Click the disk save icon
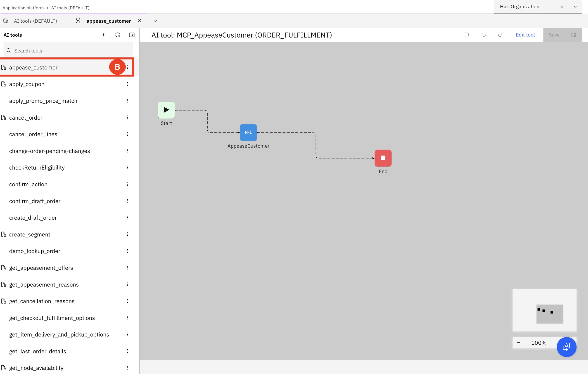The image size is (588, 374). [x=574, y=35]
